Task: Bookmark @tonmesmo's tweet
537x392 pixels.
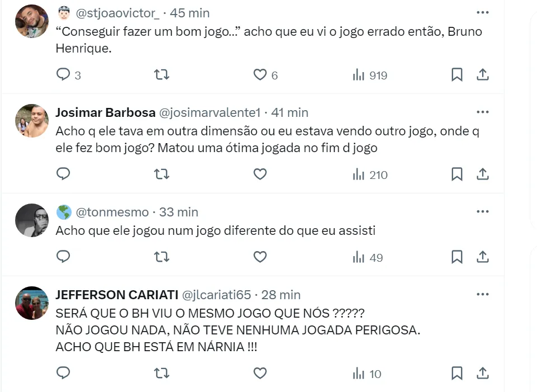Action: point(457,257)
